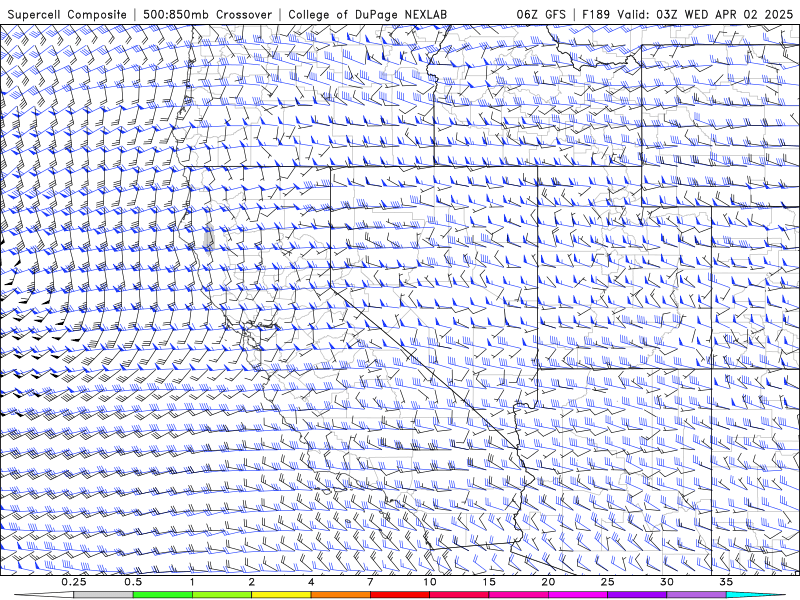This screenshot has width=800, height=600.
Task: Click the legend value '35'
Action: pos(726,582)
